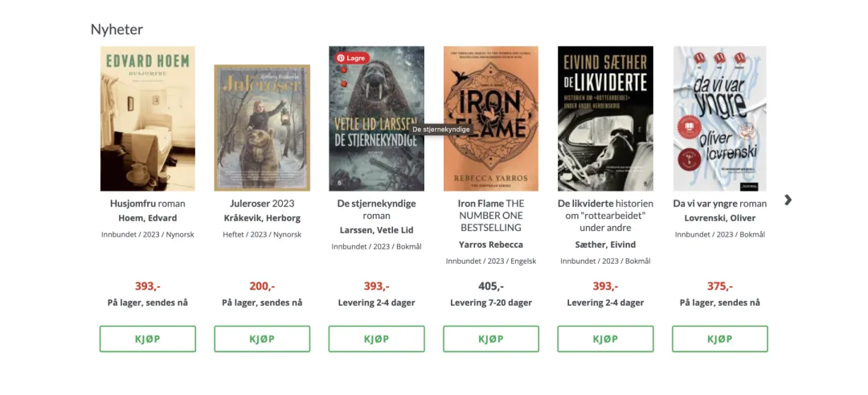868x395 pixels.
Task: Click the Pinterest Lagre save button
Action: [351, 58]
